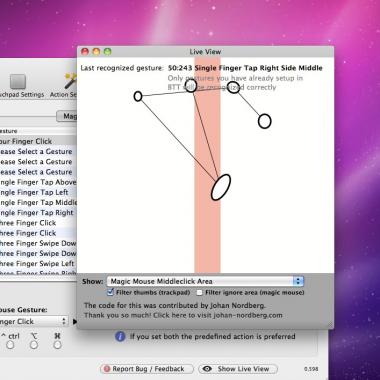Screen dimensions: 380x380
Task: Click the black arrow beside the gesture popup
Action: tap(74, 322)
